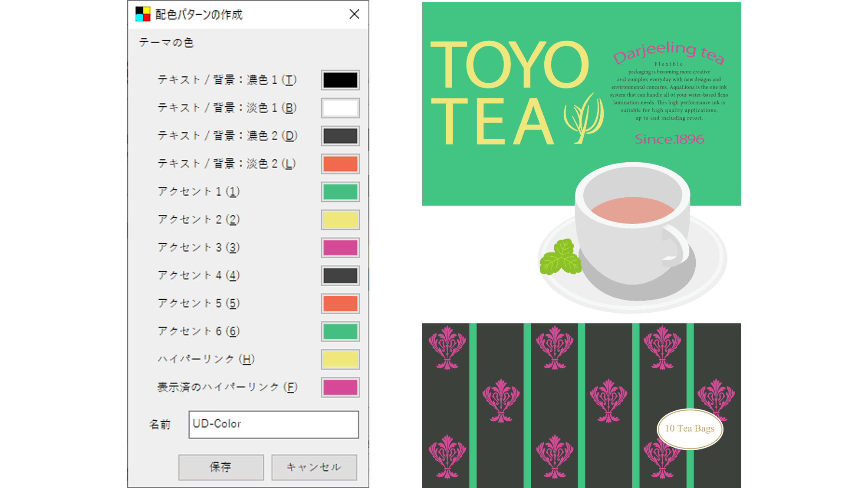Pick the アクセント 2 yellow color swatch
868x488 pixels.
pyautogui.click(x=340, y=219)
